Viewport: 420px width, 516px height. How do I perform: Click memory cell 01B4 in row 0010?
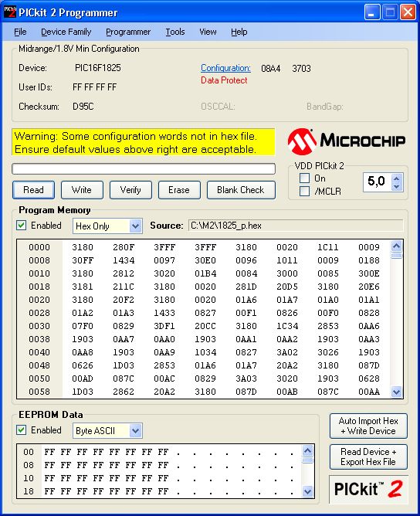(x=205, y=273)
